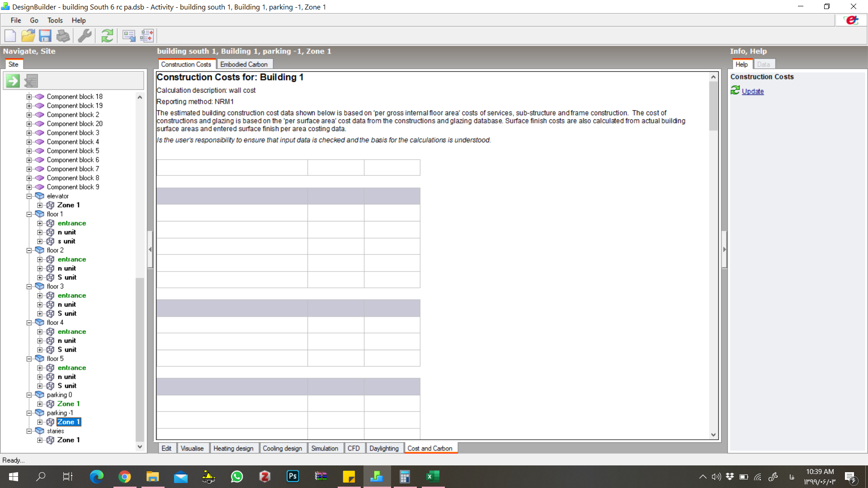Image resolution: width=868 pixels, height=488 pixels.
Task: Click the Update link
Action: pyautogui.click(x=753, y=91)
